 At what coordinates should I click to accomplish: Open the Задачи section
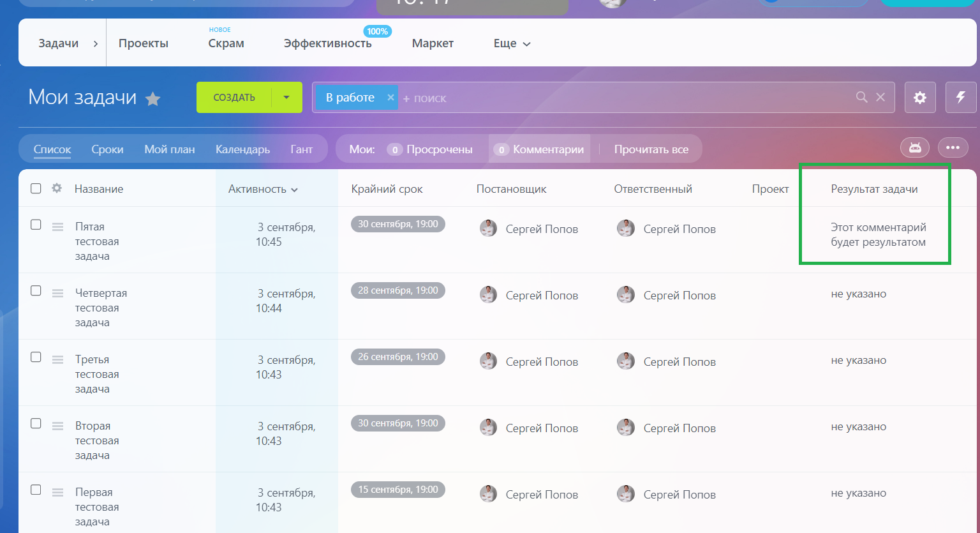pyautogui.click(x=59, y=43)
